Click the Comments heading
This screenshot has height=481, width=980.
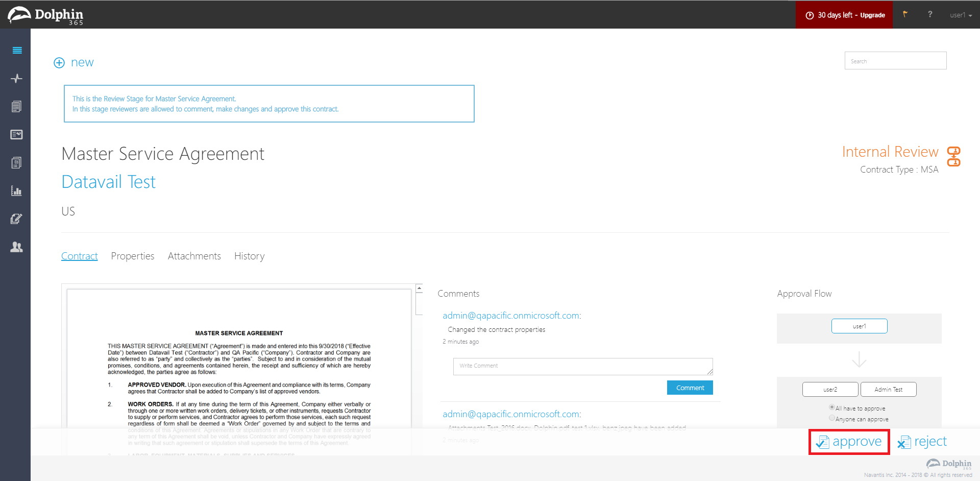pos(458,294)
